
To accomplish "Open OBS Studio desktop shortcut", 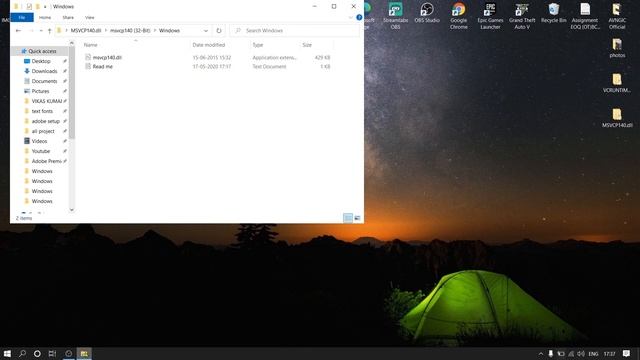I will coord(427,12).
